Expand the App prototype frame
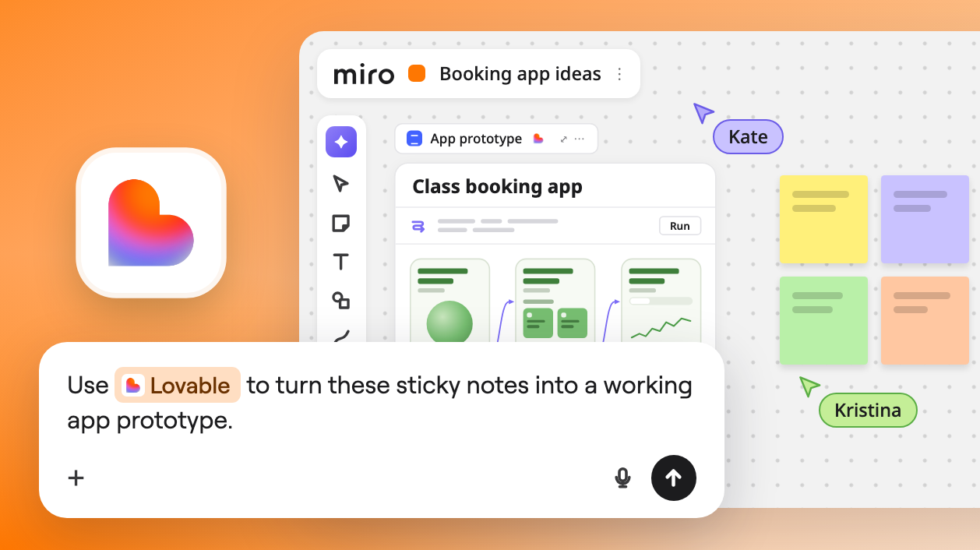Image resolution: width=980 pixels, height=550 pixels. [563, 139]
